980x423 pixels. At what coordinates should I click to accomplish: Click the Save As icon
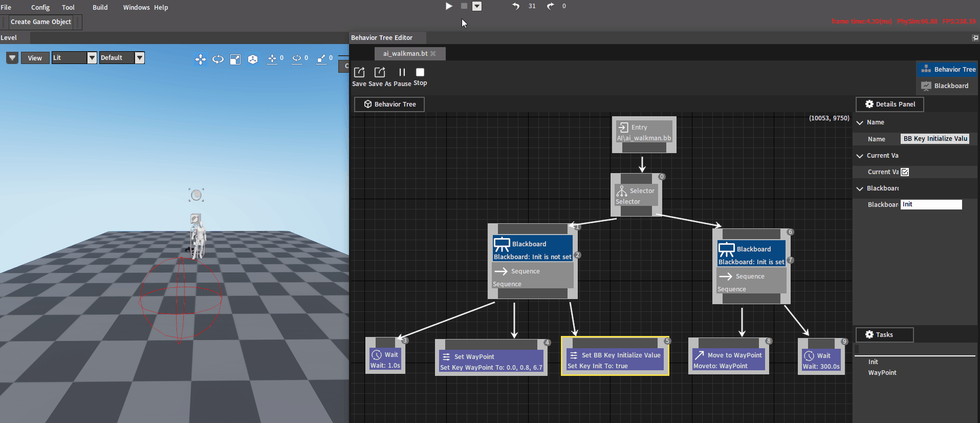tap(380, 72)
